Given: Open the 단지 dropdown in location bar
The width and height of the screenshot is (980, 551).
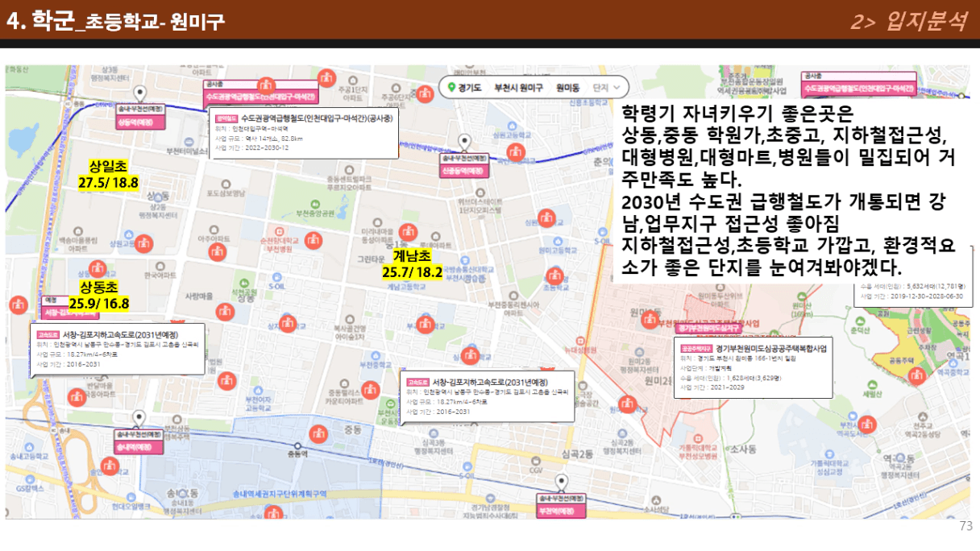Looking at the screenshot, I should pyautogui.click(x=608, y=87).
